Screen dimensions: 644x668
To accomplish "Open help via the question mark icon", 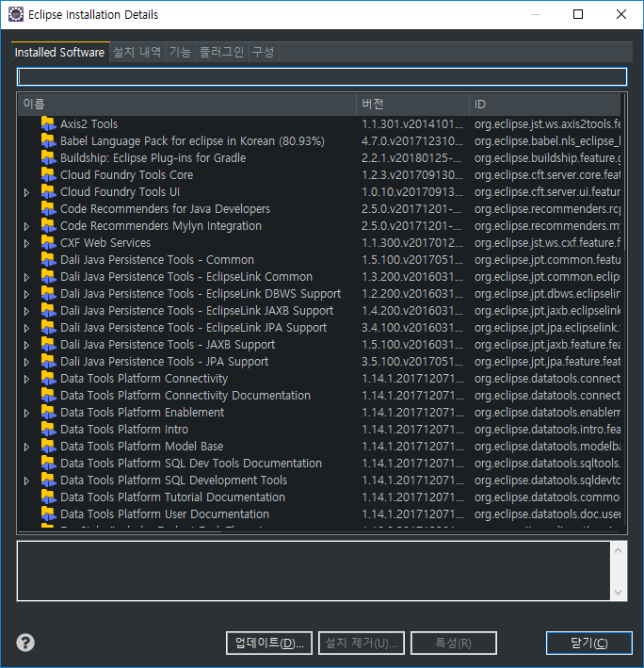I will tap(25, 643).
